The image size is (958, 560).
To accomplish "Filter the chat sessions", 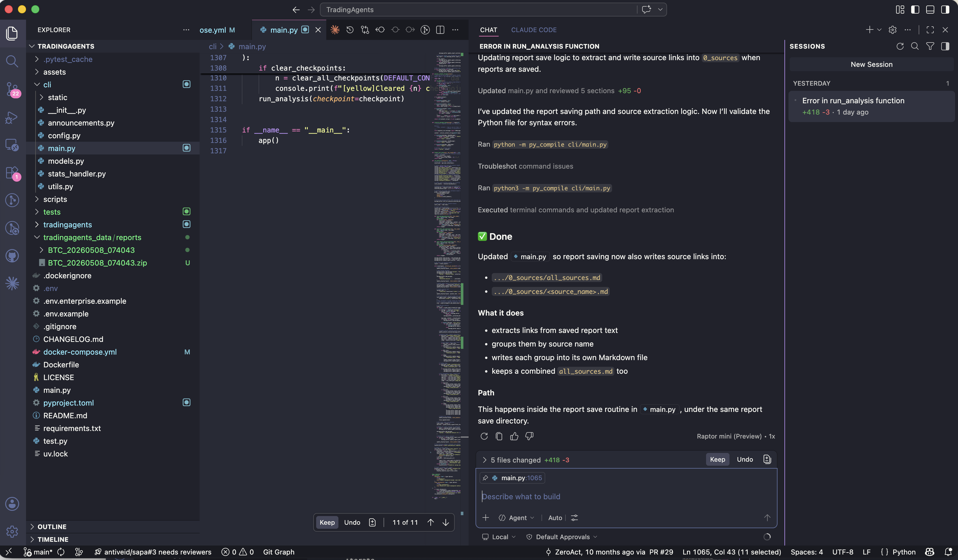I will coord(930,46).
